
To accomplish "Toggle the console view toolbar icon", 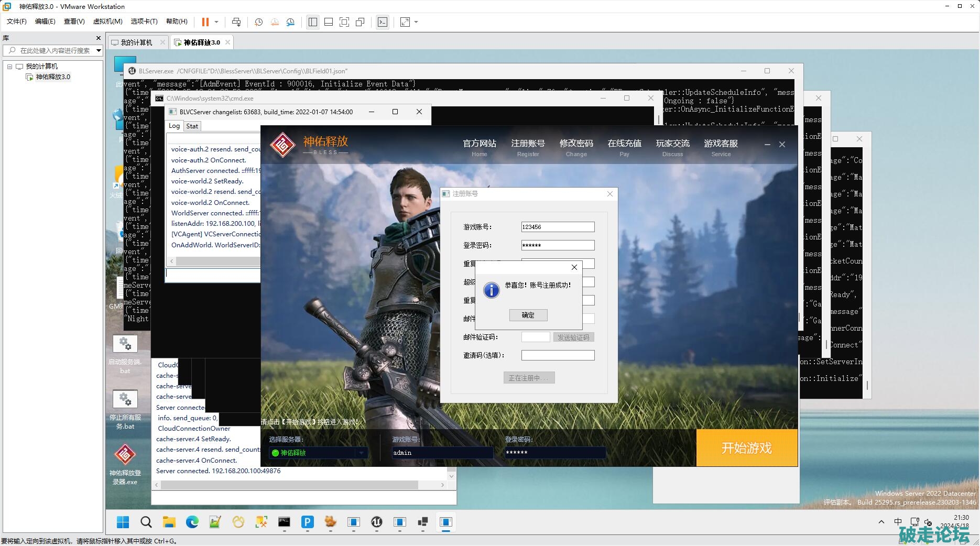I will coord(383,22).
